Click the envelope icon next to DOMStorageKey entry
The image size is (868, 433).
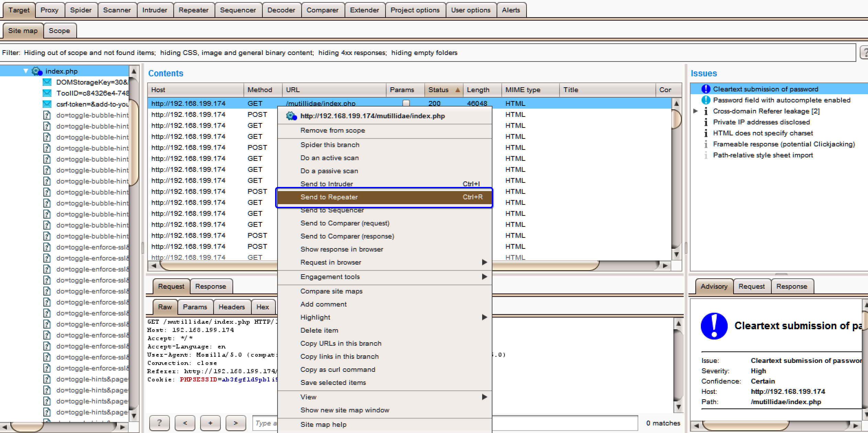point(47,82)
